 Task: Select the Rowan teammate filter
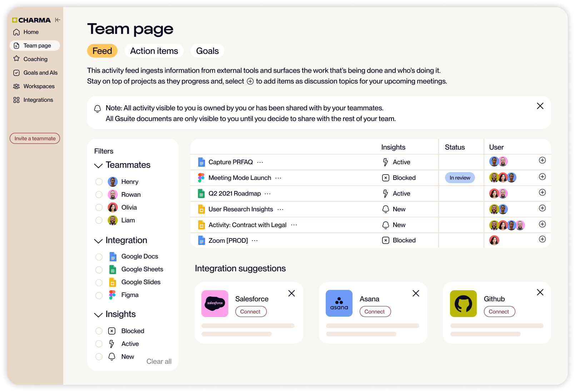pyautogui.click(x=99, y=195)
